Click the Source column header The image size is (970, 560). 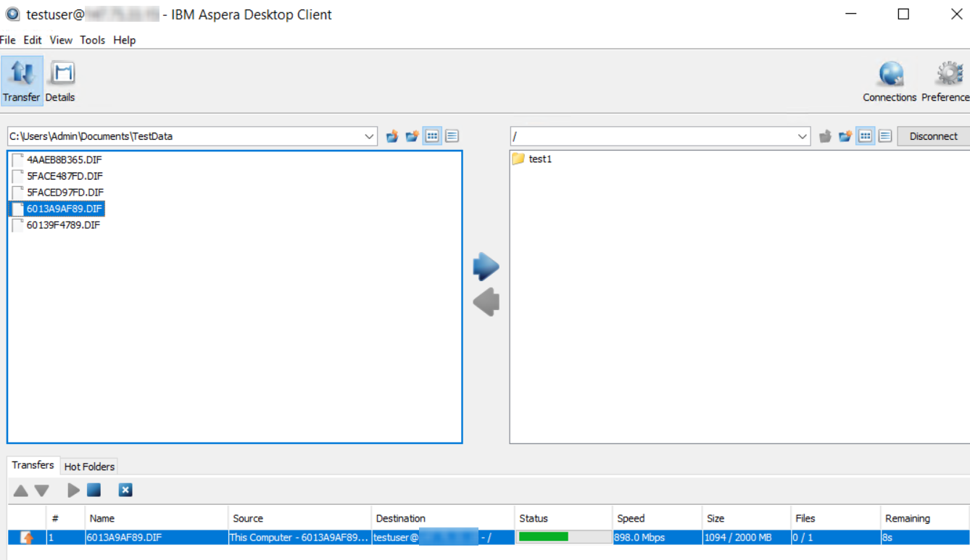point(299,518)
